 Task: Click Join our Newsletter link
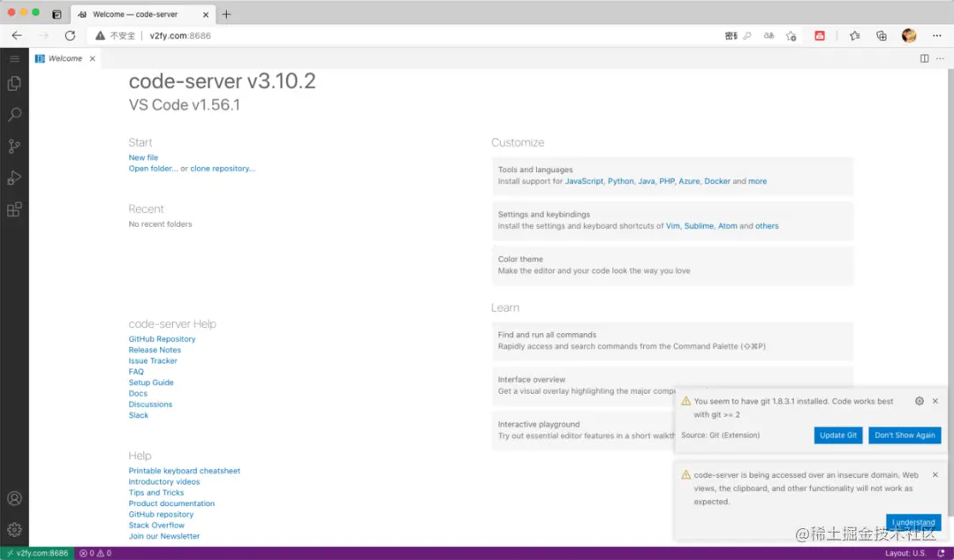(164, 536)
